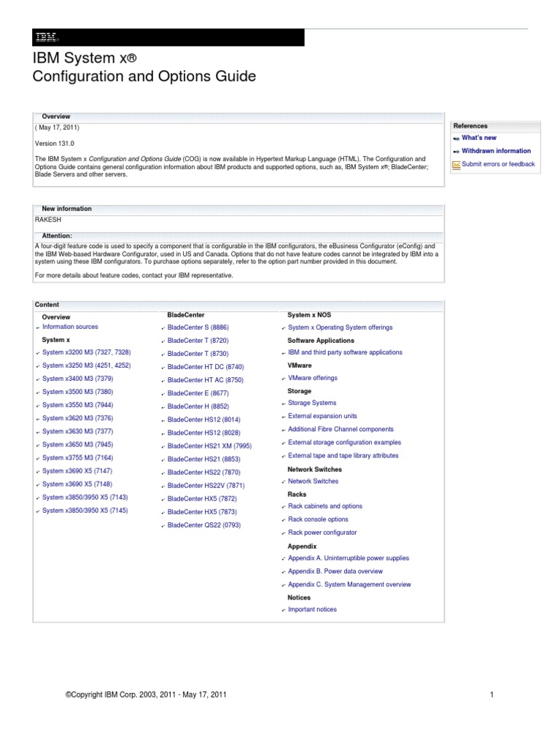
Task: Open System x3630 M3 (7377) link
Action: click(77, 431)
